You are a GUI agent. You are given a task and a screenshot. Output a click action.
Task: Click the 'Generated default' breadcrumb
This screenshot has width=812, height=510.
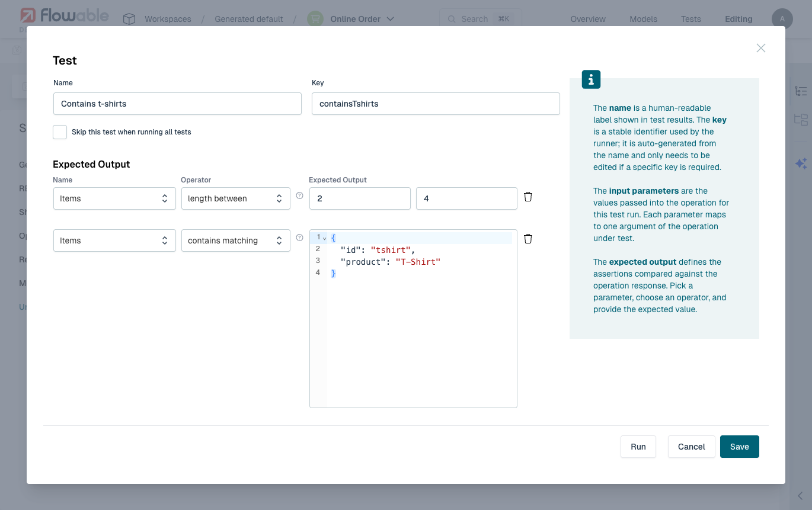pyautogui.click(x=249, y=19)
